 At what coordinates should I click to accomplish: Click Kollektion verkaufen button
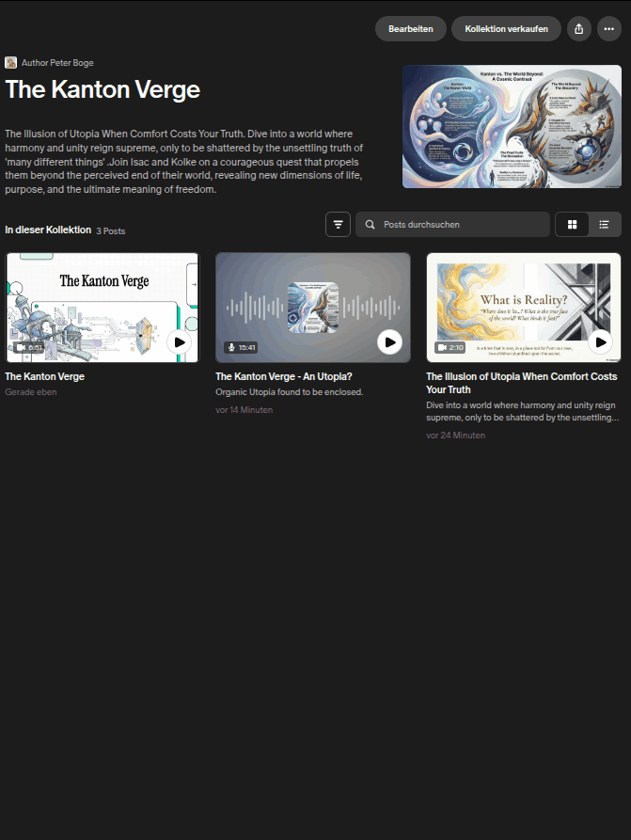[506, 29]
